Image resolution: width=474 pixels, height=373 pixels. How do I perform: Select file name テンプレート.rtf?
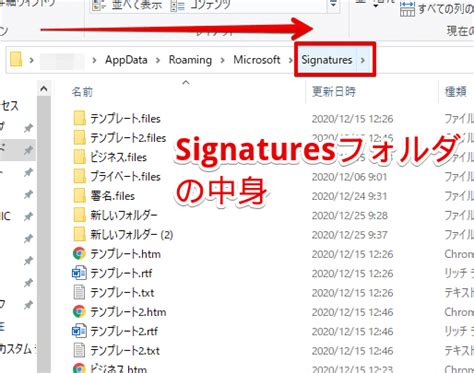121,273
